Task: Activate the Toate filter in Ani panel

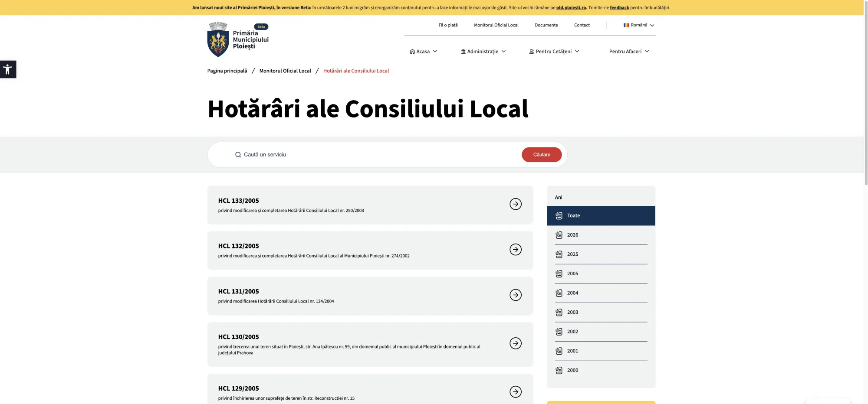Action: (573, 215)
